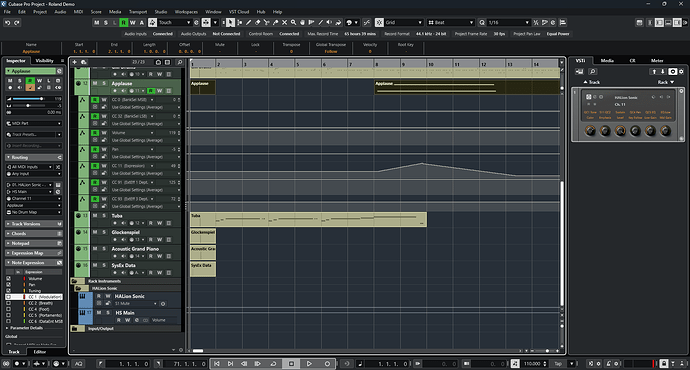The image size is (690, 370).
Task: Click the Add Track plus icon
Action: tap(74, 62)
